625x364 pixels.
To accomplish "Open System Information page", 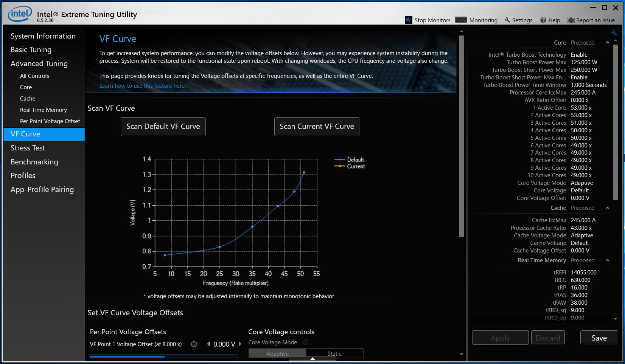I will point(43,36).
